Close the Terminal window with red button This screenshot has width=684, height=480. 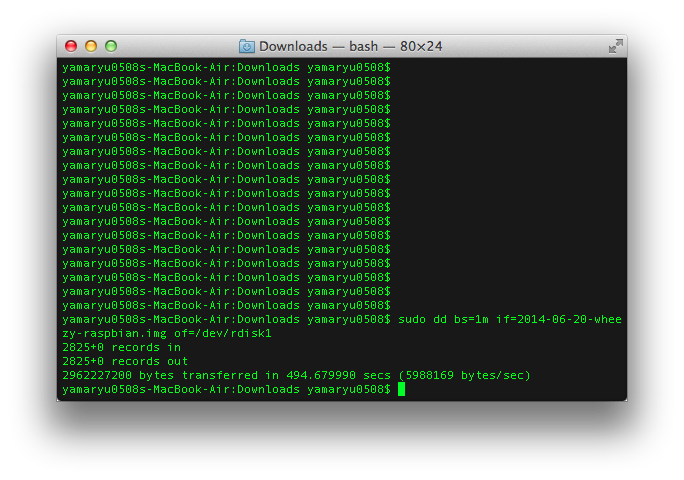pos(71,46)
